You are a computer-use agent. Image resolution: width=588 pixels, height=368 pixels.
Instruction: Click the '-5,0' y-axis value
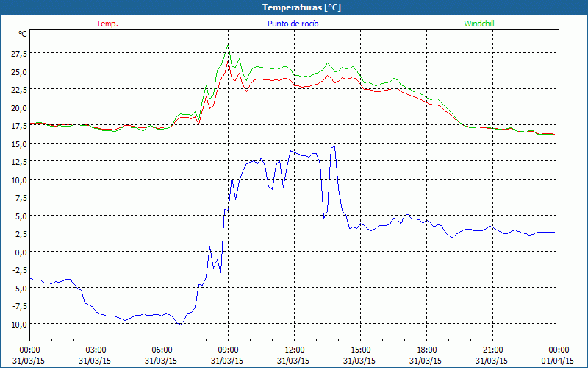(20, 288)
